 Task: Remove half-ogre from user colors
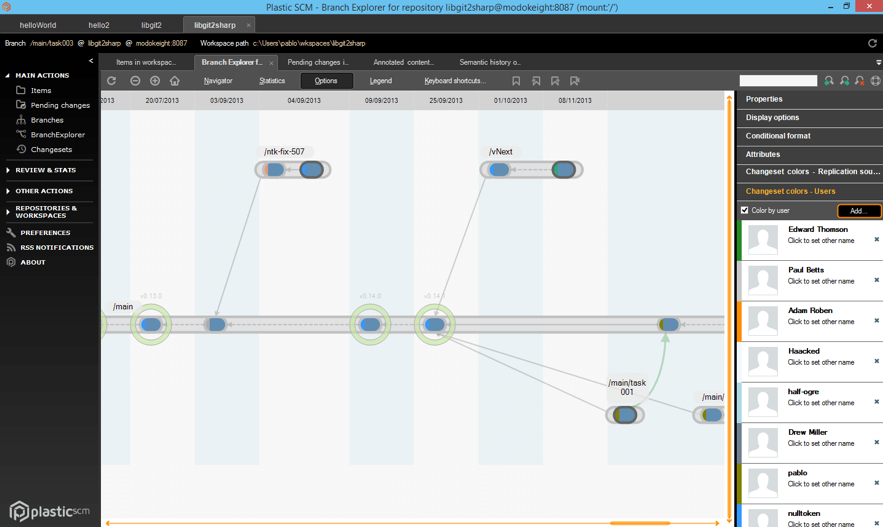pos(876,401)
